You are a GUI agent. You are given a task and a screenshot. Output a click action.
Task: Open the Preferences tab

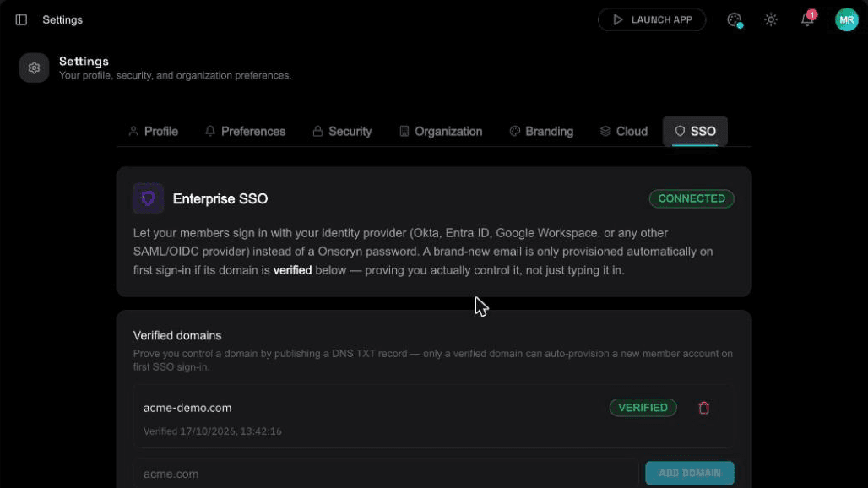(x=245, y=131)
